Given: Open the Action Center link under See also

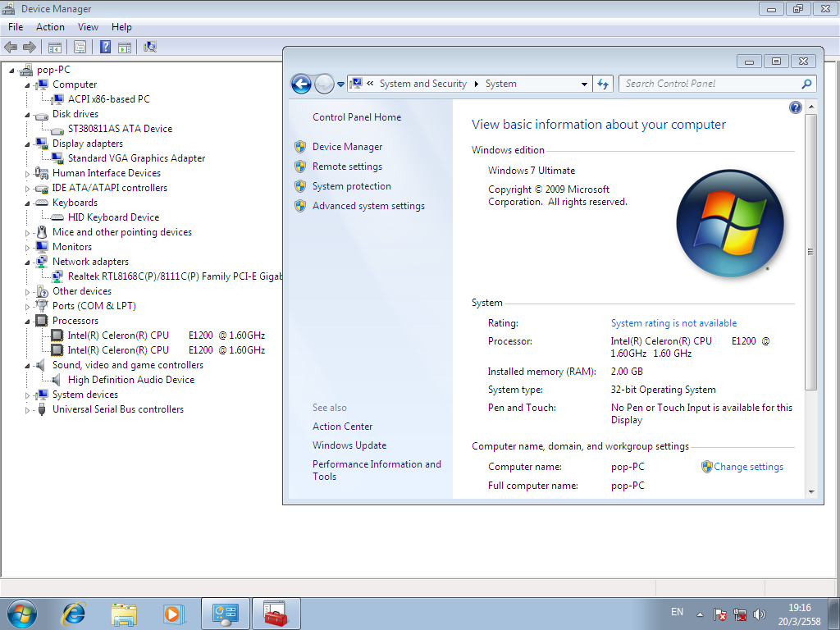Looking at the screenshot, I should [342, 427].
